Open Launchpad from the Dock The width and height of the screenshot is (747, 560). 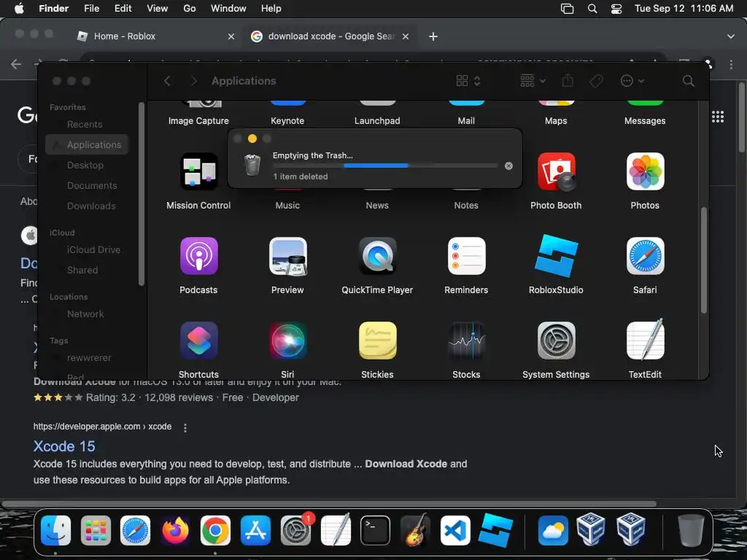coord(96,530)
